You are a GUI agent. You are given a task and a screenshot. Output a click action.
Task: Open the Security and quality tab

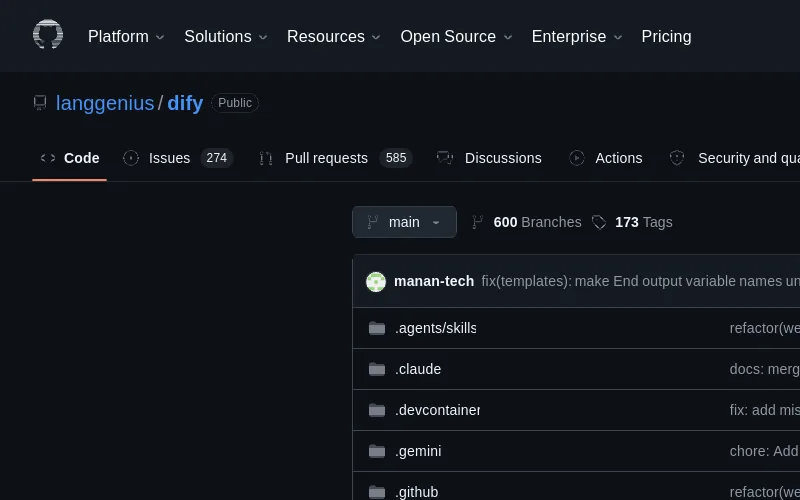[x=734, y=158]
